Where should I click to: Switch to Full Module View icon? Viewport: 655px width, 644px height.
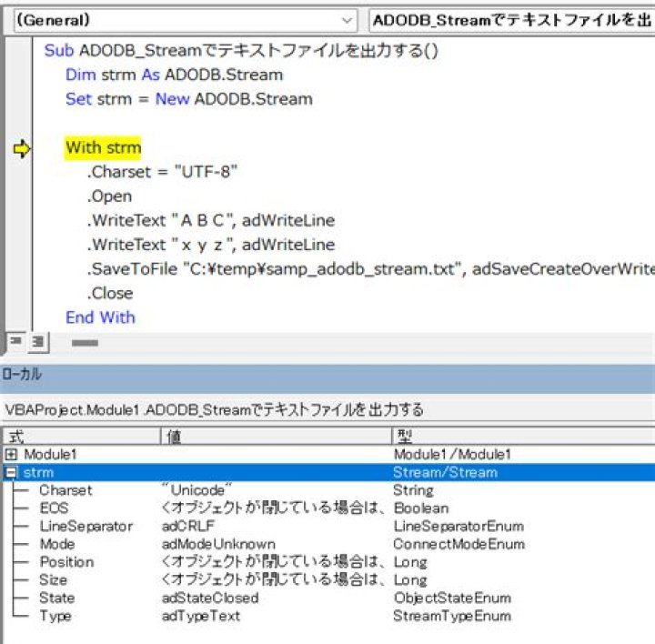pos(38,342)
